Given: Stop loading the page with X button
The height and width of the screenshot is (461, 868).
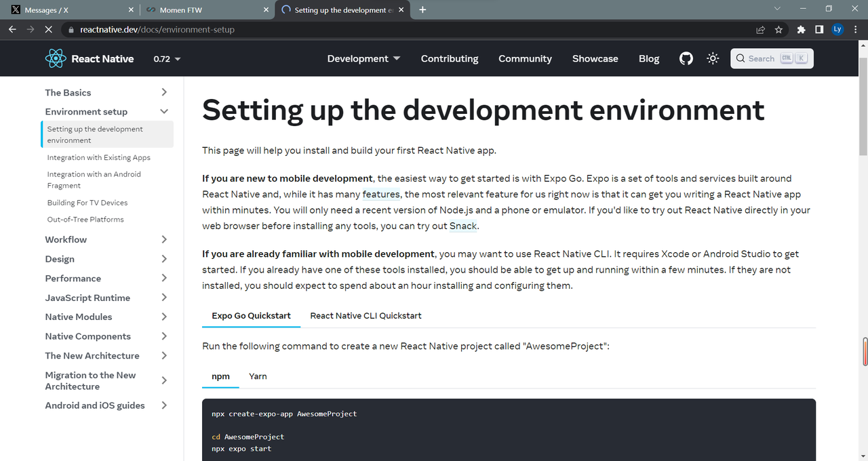Looking at the screenshot, I should click(x=49, y=30).
